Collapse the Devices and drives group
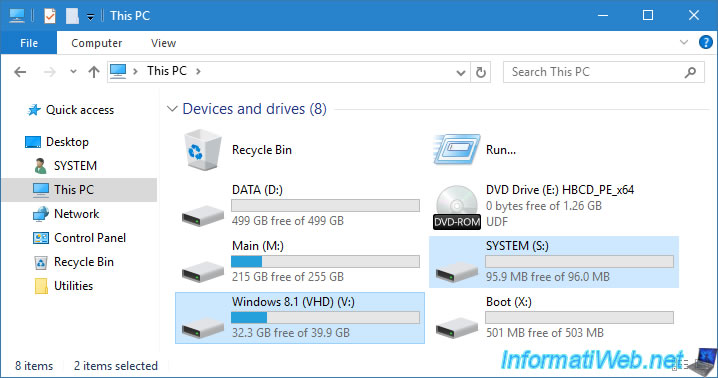The width and height of the screenshot is (718, 378). pos(172,109)
